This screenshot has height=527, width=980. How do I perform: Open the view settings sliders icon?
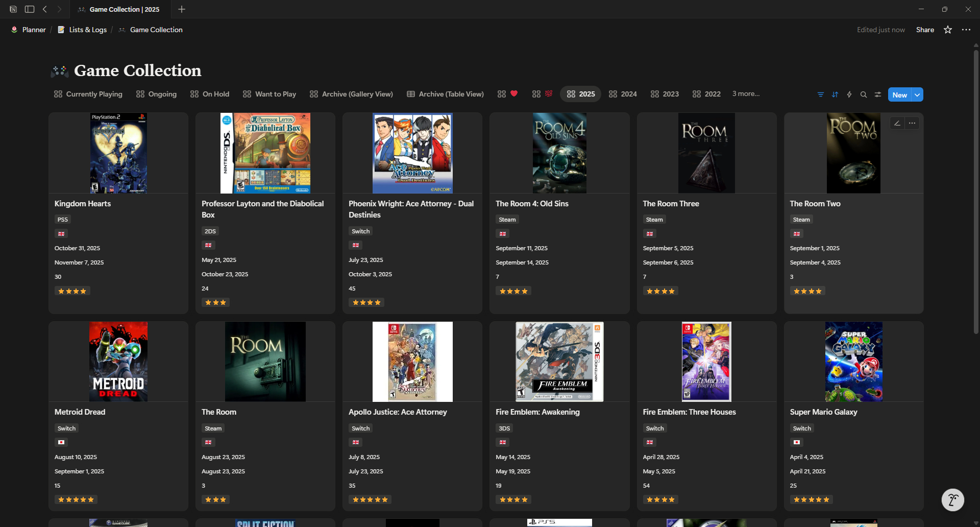[877, 94]
